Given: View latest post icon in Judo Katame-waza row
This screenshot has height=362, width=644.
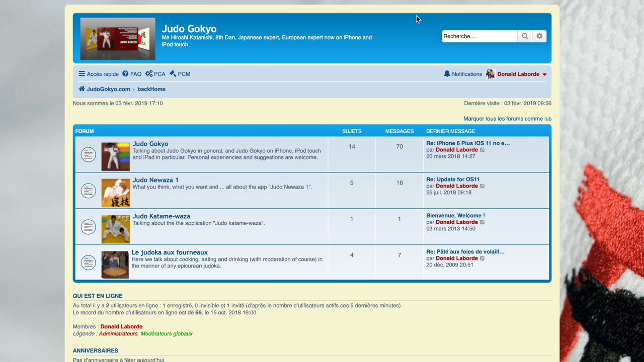Looking at the screenshot, I should pyautogui.click(x=482, y=222).
